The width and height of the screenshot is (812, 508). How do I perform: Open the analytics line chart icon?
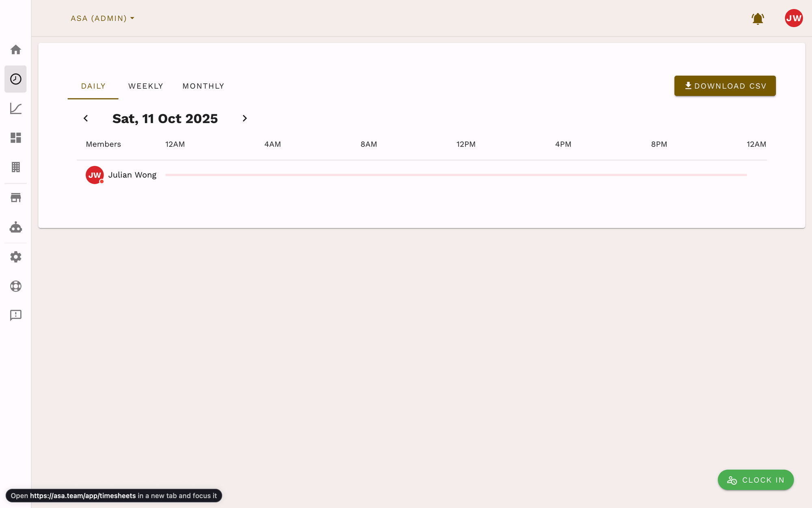15,109
